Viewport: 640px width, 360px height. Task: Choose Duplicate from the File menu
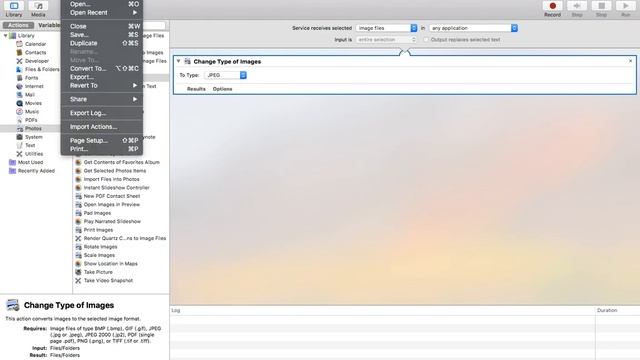(102, 43)
